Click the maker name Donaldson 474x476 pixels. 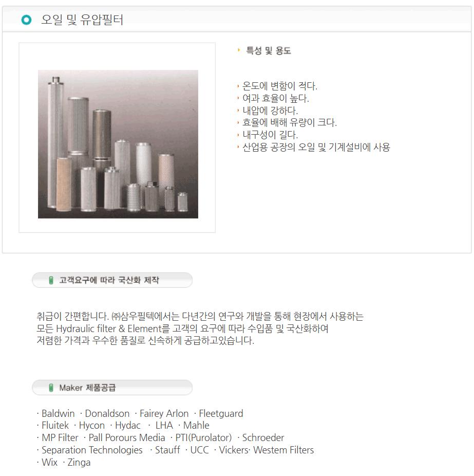107,413
